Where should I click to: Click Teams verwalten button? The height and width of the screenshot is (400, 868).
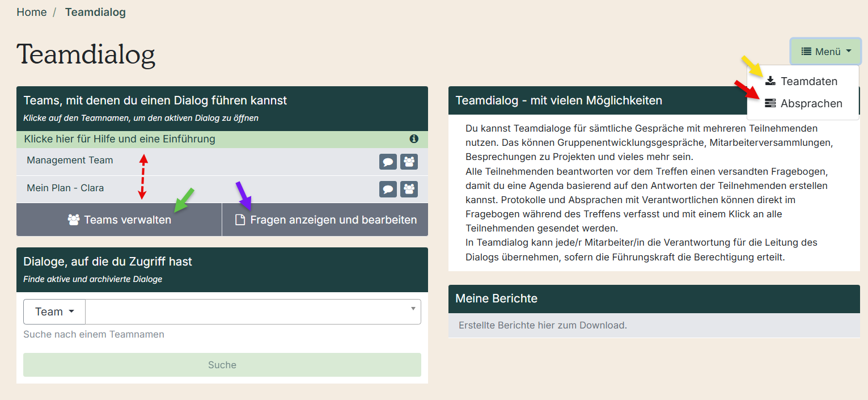coord(119,220)
